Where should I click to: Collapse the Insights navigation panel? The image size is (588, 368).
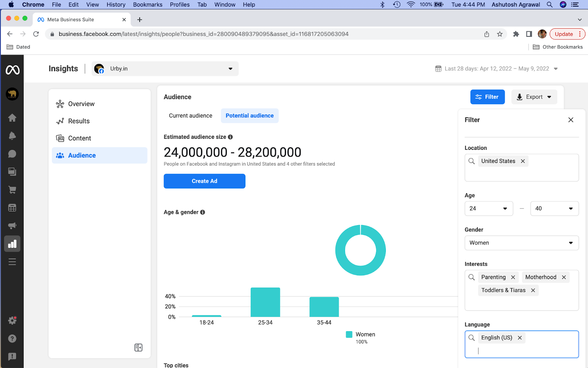tap(138, 347)
